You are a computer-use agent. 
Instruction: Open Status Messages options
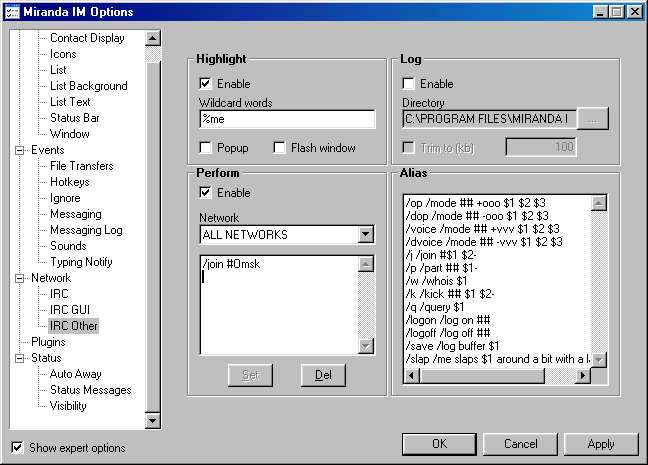(x=91, y=390)
